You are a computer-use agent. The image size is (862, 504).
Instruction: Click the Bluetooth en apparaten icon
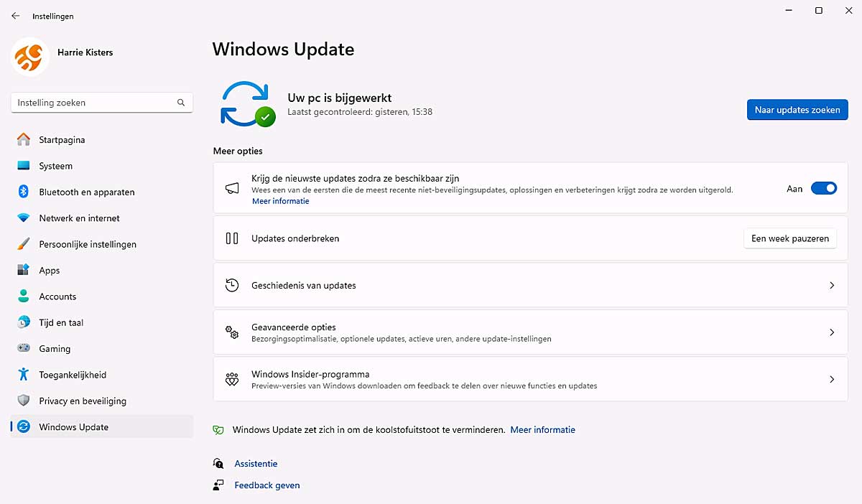(24, 192)
